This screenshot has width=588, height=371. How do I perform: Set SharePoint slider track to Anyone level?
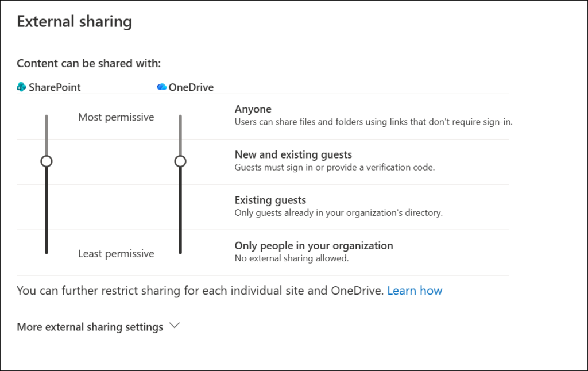click(x=47, y=117)
